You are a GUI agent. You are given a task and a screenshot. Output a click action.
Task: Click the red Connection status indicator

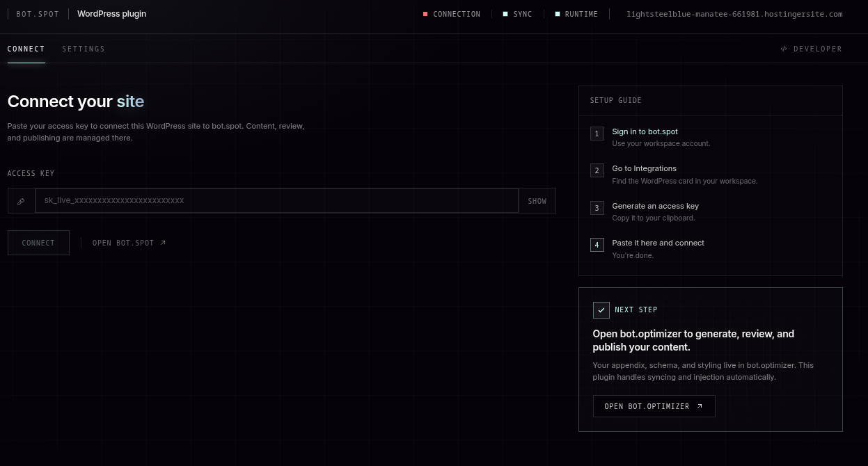(425, 14)
